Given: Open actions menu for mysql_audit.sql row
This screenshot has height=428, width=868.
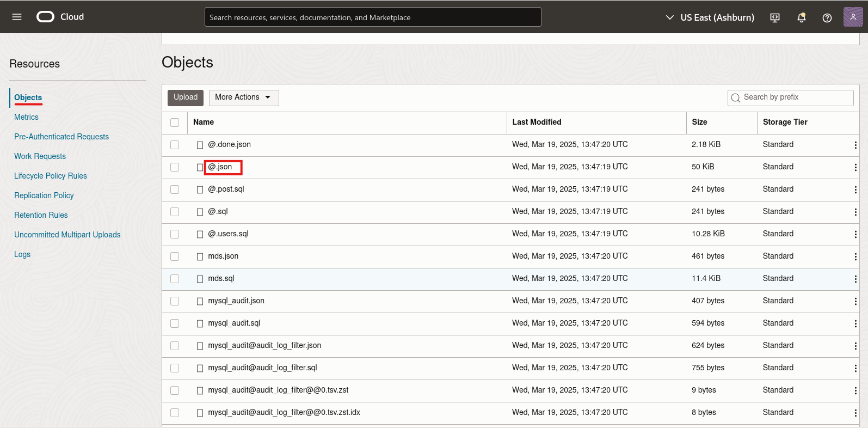Looking at the screenshot, I should 855,323.
